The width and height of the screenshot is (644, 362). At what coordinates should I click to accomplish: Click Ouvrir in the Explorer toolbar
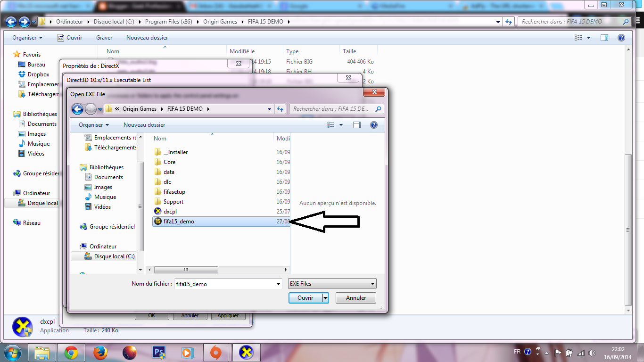click(70, 38)
